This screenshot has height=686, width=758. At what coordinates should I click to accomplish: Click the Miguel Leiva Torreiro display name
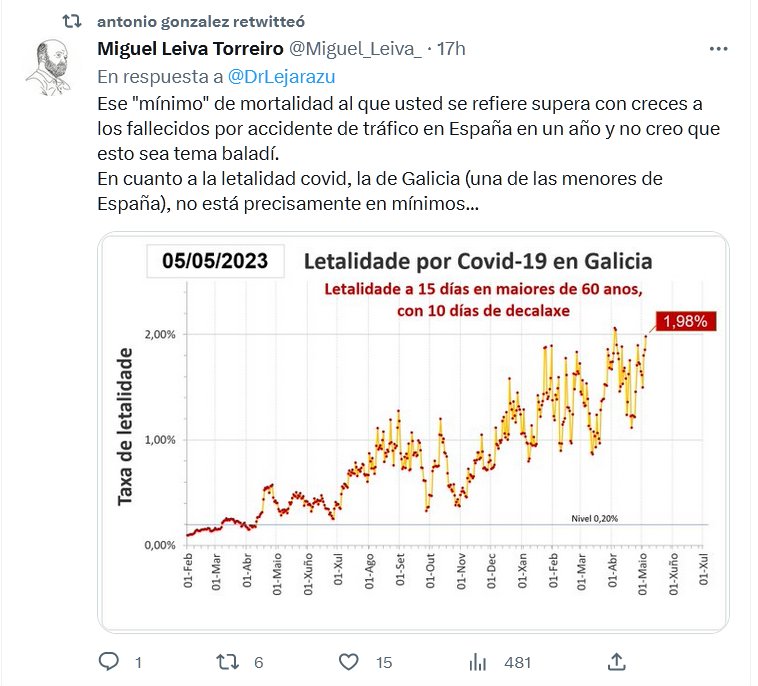tap(191, 48)
